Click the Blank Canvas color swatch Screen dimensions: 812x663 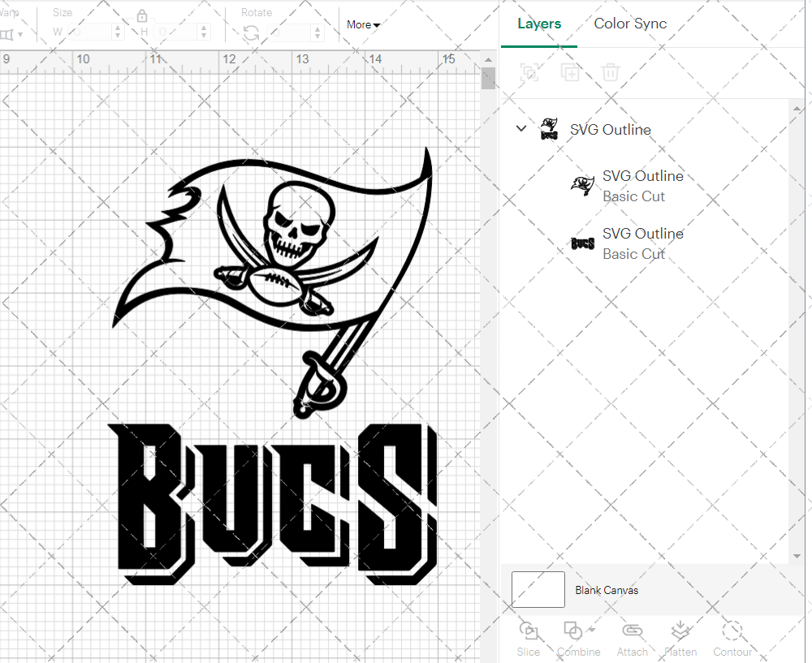[x=538, y=589]
